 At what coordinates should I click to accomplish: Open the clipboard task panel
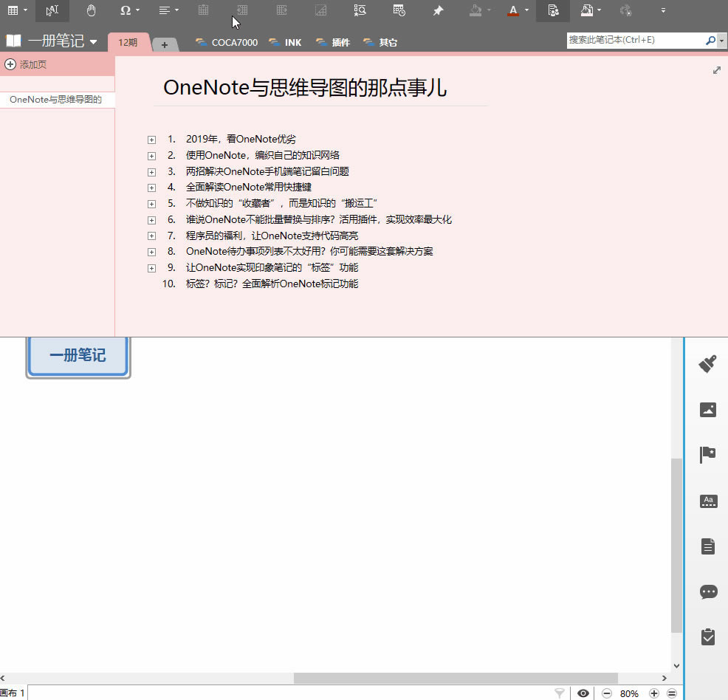pyautogui.click(x=707, y=636)
